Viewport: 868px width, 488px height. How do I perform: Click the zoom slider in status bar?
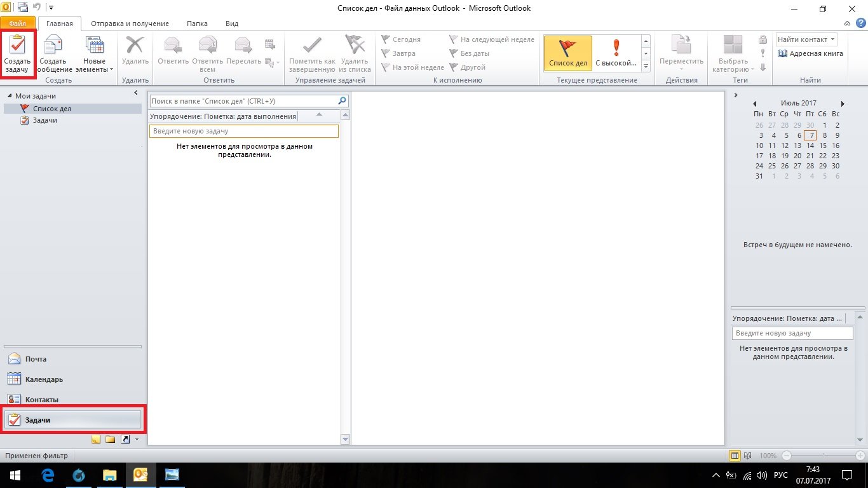tap(824, 456)
